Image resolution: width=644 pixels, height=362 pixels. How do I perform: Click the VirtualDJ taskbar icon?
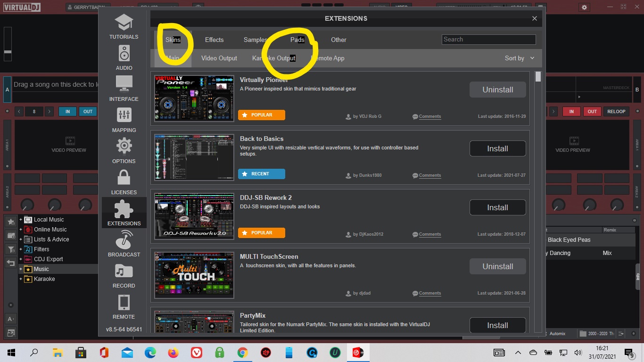click(x=358, y=352)
